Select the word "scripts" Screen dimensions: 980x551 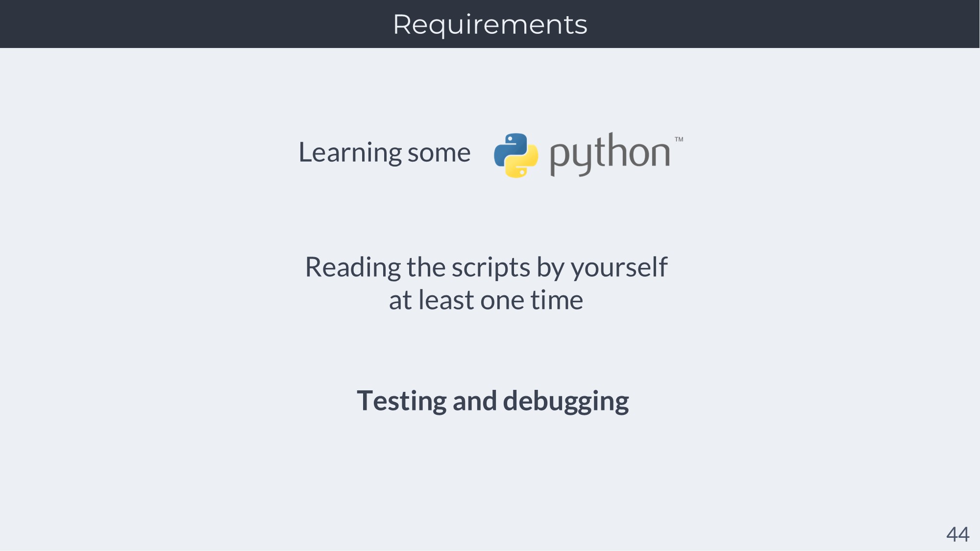pos(490,268)
